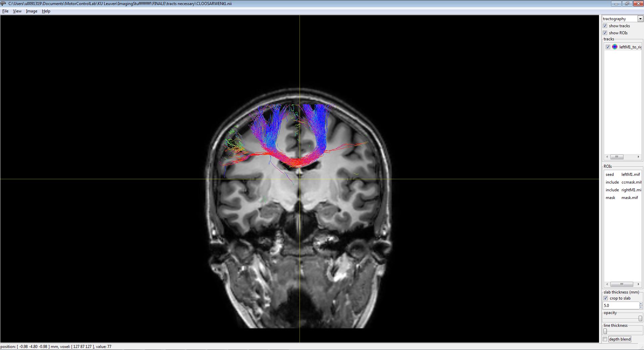Click the opacity slider handle
The image size is (644, 350).
640,318
